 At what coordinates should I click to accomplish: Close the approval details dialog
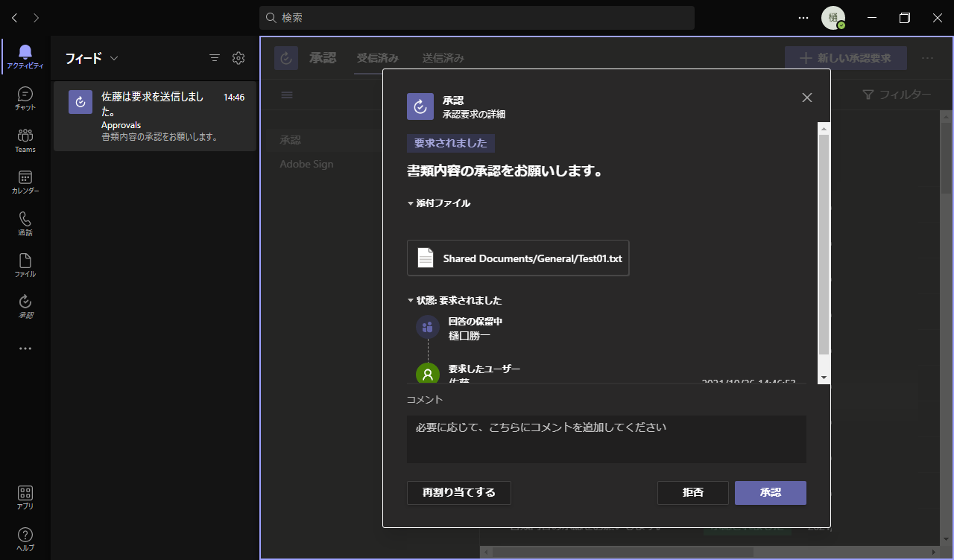(806, 98)
